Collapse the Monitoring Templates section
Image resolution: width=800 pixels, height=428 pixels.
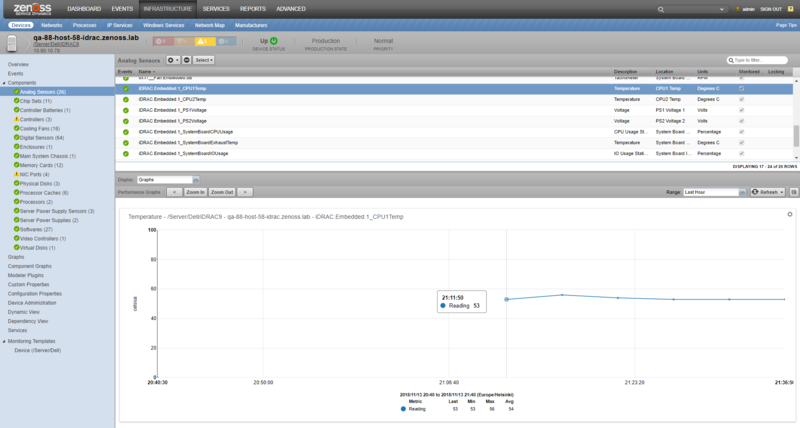pos(4,341)
